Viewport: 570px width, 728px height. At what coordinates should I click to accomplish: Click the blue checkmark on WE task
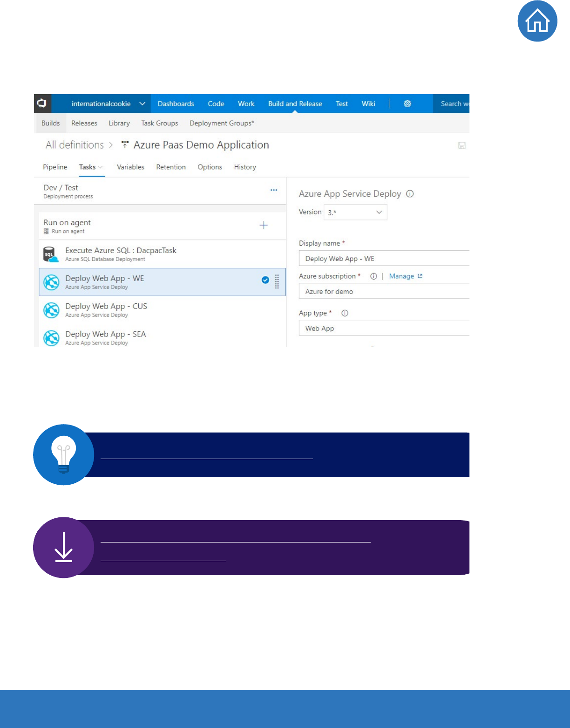265,280
